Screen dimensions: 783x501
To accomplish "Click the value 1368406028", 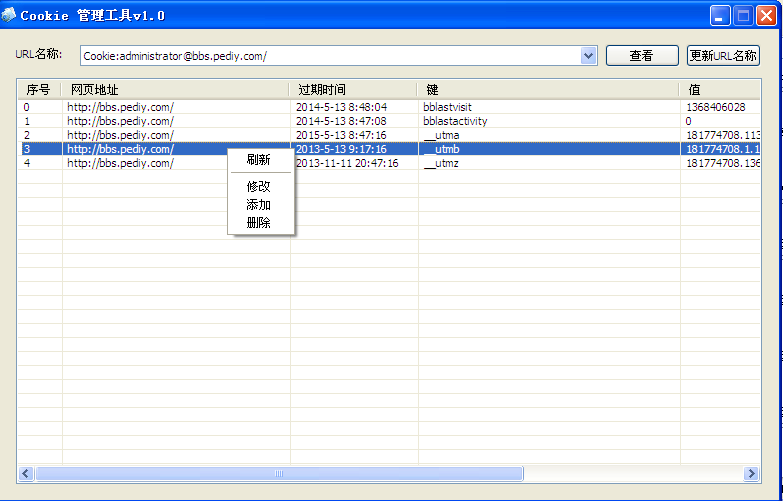I will [x=716, y=107].
